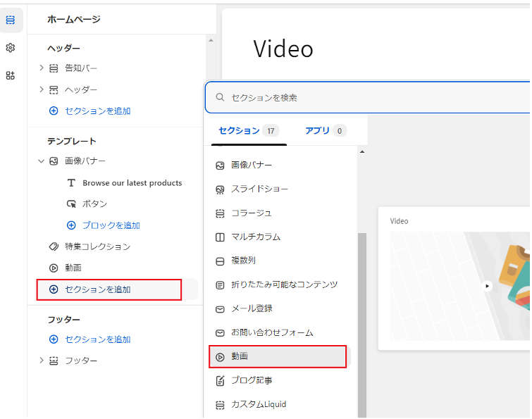Click the ヘッダー section icon in tree
Image resolution: width=532 pixels, height=419 pixels.
(54, 90)
